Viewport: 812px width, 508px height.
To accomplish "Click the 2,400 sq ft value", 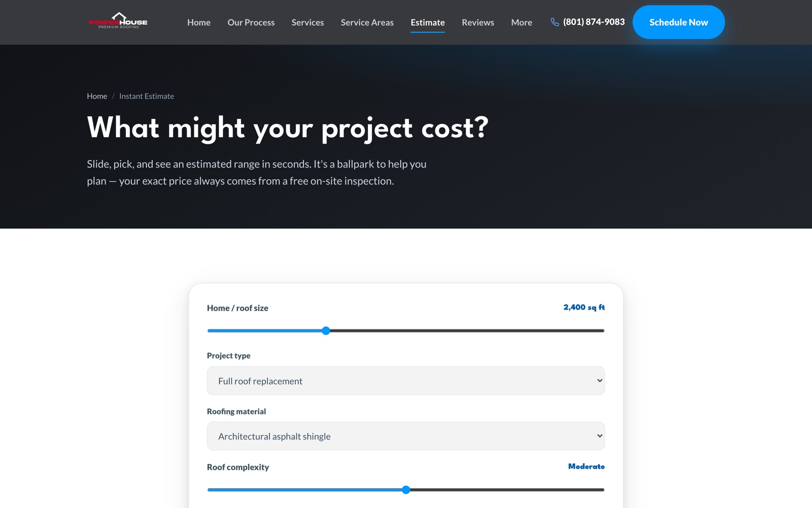I will tap(584, 307).
